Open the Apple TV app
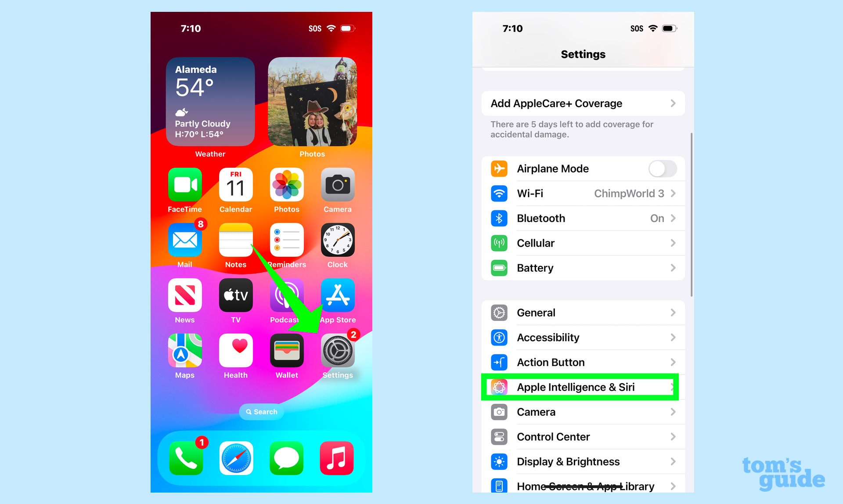 coord(236,299)
